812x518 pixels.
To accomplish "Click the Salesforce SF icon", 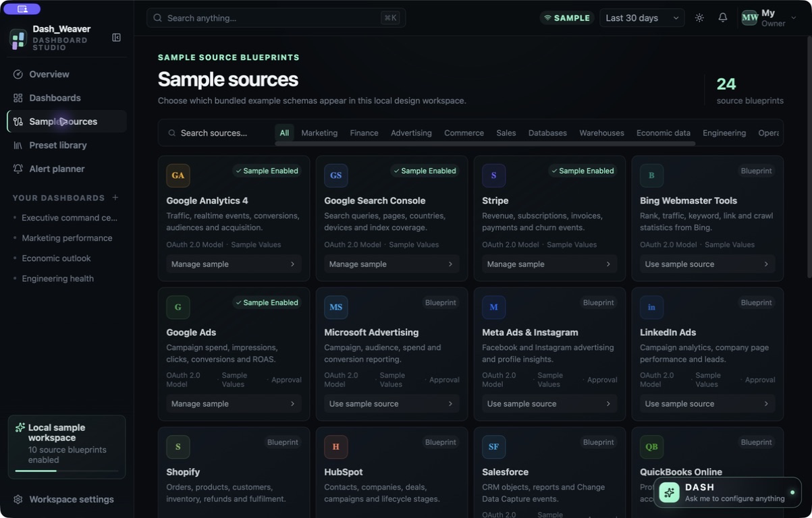I will click(493, 447).
